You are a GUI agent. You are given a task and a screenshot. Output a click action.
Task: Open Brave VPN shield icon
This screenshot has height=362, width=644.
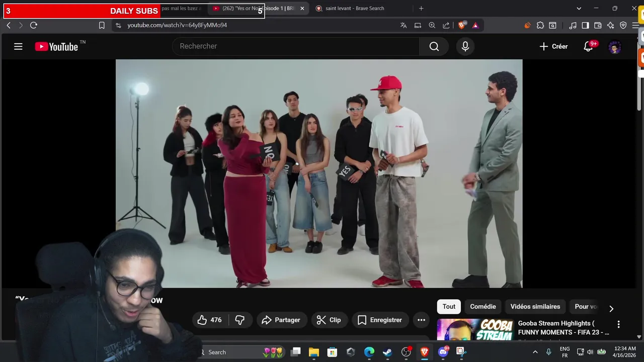(x=623, y=25)
